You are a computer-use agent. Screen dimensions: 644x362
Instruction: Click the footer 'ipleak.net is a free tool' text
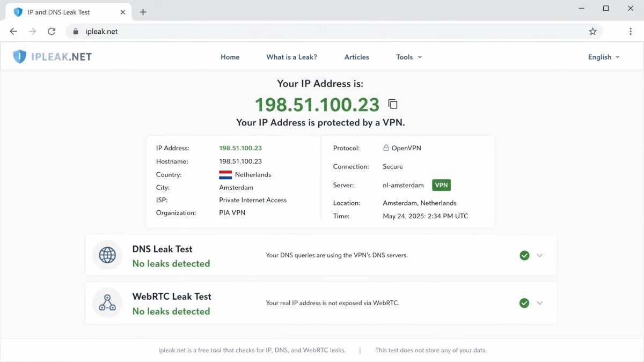[252, 350]
